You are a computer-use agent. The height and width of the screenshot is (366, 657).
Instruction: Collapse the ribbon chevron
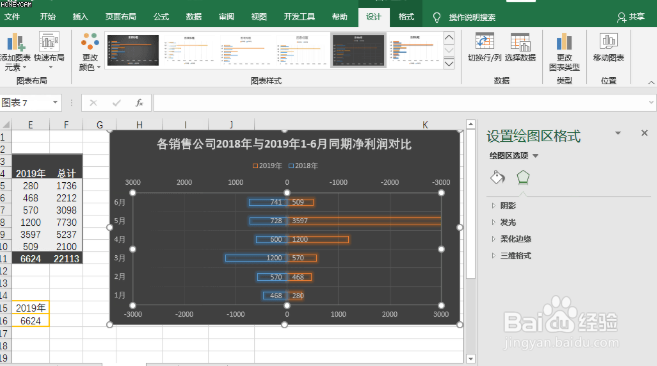[651, 83]
